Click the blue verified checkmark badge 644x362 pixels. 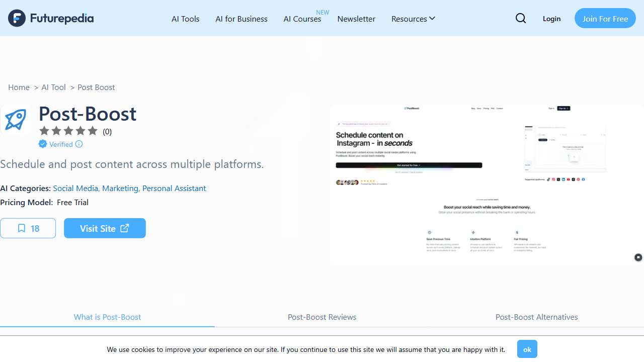(x=43, y=144)
